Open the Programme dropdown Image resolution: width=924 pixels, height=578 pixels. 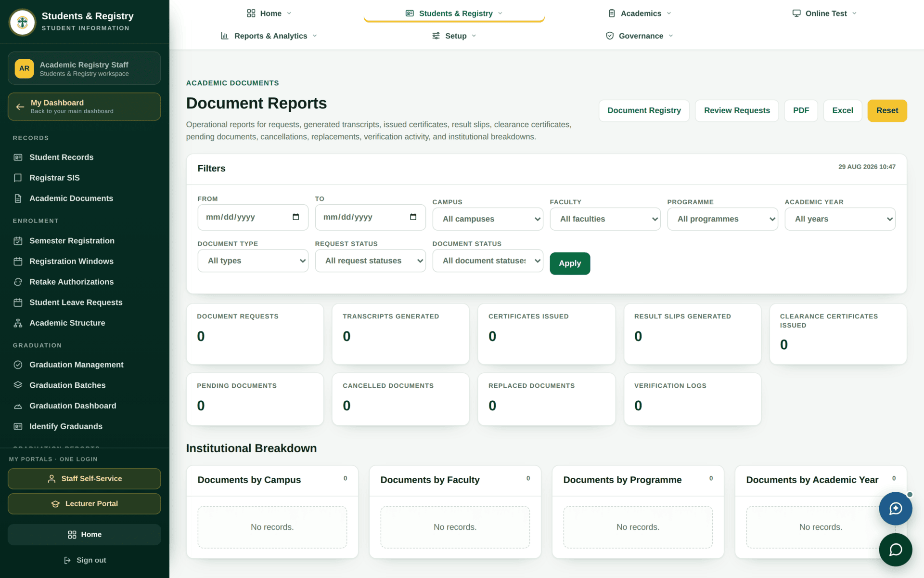point(722,219)
